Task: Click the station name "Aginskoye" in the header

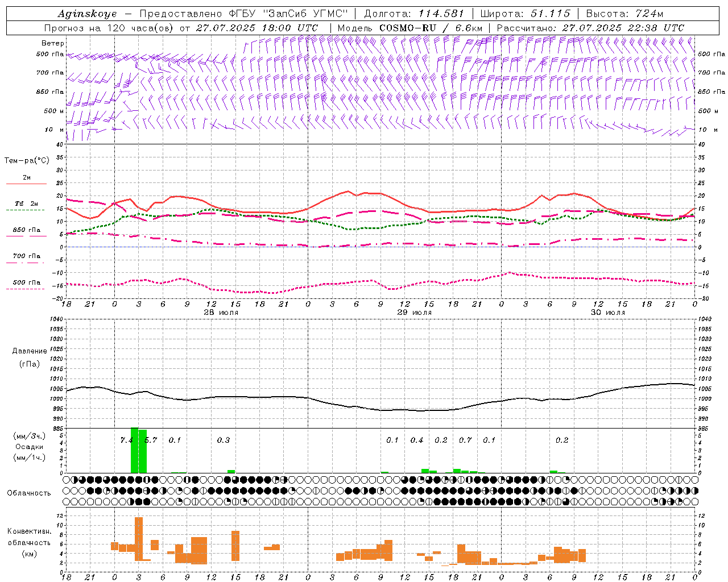Action: tap(88, 14)
